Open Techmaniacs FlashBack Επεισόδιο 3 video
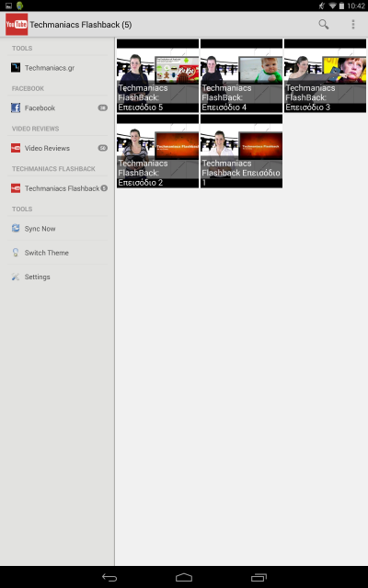Screen dimensions: 368x588 [325, 75]
